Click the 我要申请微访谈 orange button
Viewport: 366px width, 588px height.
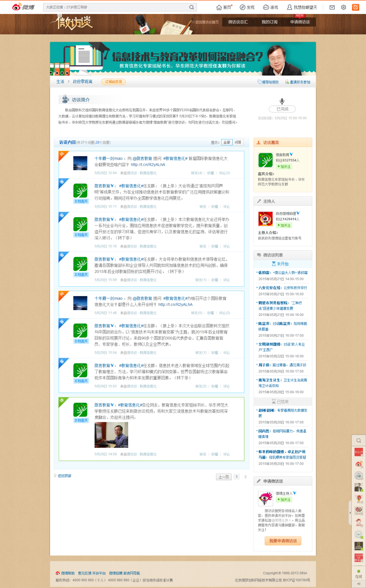coord(283,541)
